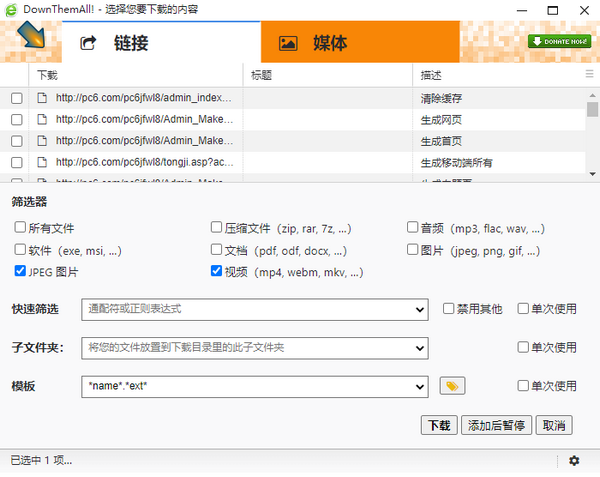Screen dimensions: 600x477
Task: Enable the 软件 (exe, msi) filter
Action: click(x=20, y=249)
